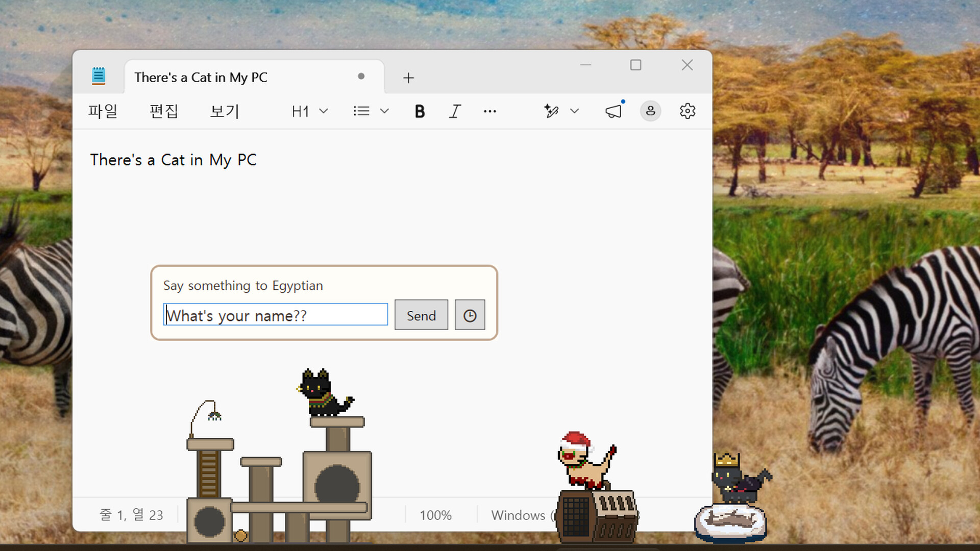Click the cat with the Santa hat
980x551 pixels.
[x=586, y=461]
